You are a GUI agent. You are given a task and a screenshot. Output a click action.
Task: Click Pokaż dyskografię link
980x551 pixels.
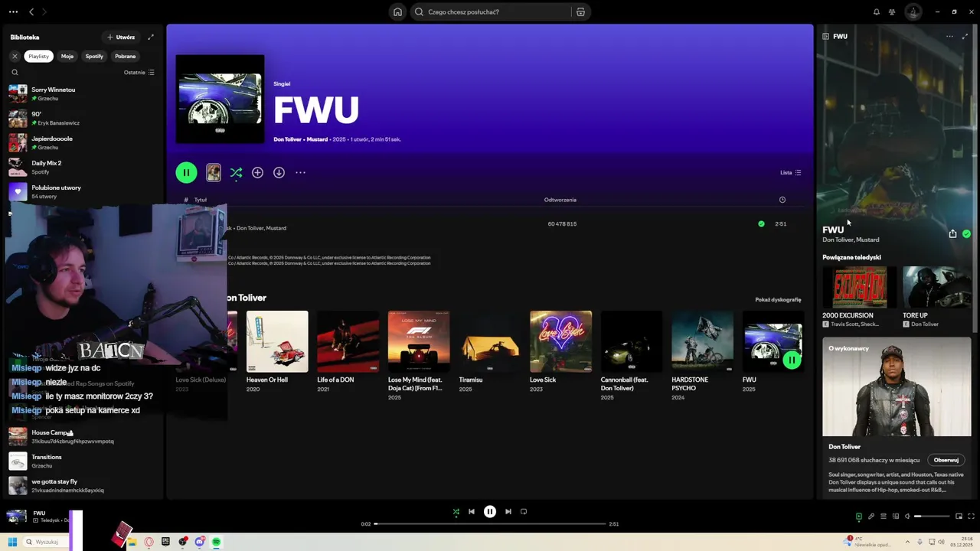(x=778, y=299)
